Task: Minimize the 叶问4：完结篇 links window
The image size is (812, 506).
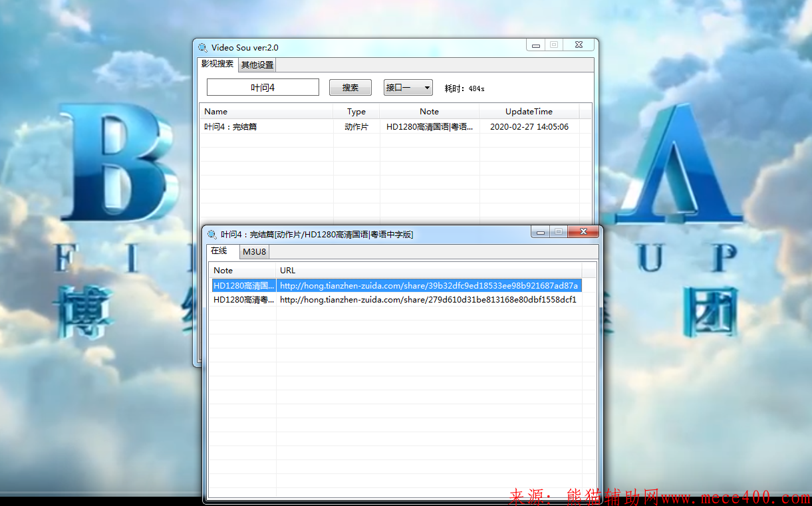Action: tap(540, 232)
